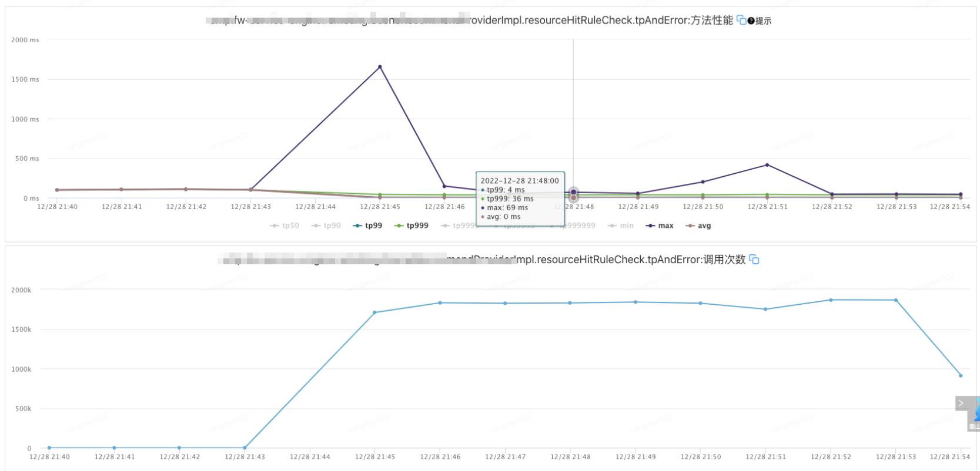The width and height of the screenshot is (980, 471).
Task: Select the call count point at 21:51
Action: point(765,309)
